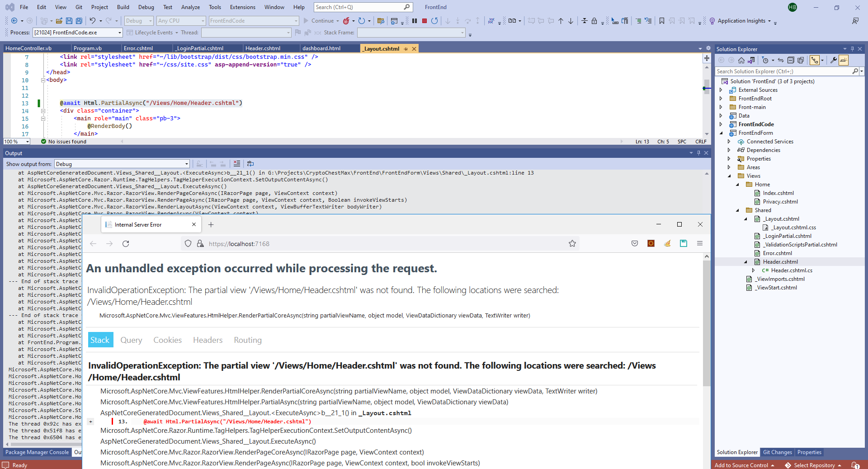This screenshot has width=868, height=469.
Task: Open the Debug configuration dropdown
Action: (139, 21)
